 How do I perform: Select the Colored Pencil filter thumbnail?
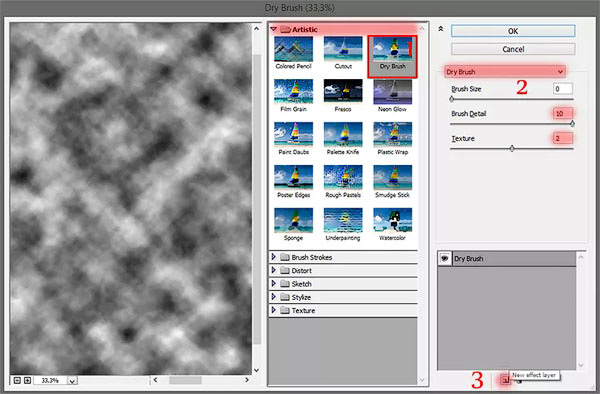pos(293,49)
